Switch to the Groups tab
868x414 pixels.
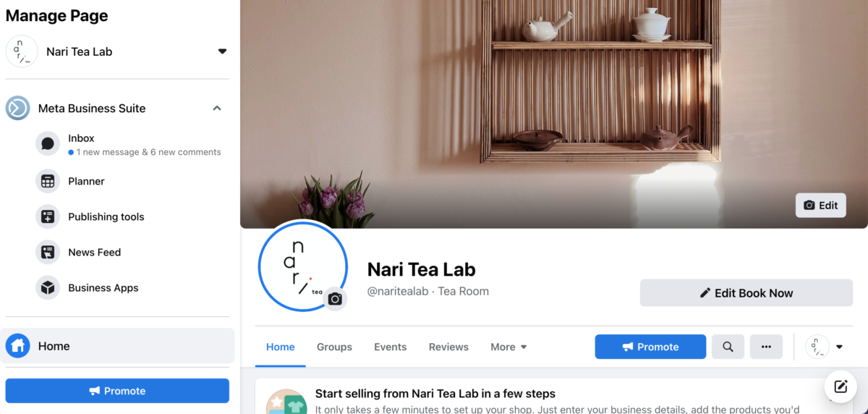(x=334, y=347)
